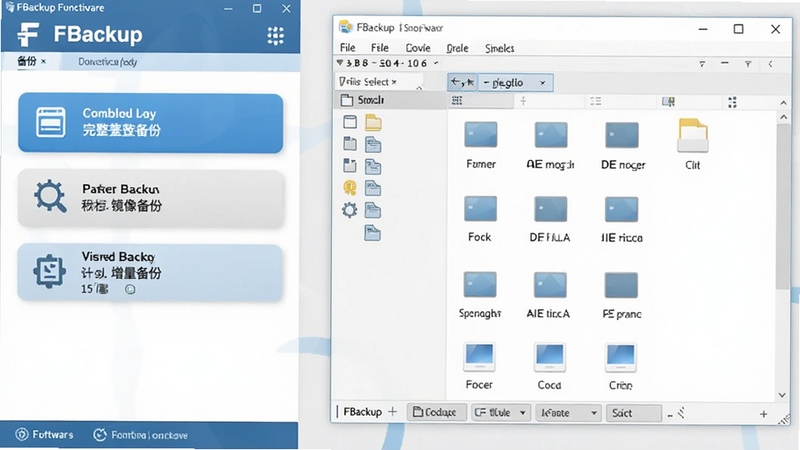Viewport: 800px width, 450px height.
Task: Click the refresh icon next to Fontbra onctove
Action: pos(100,435)
